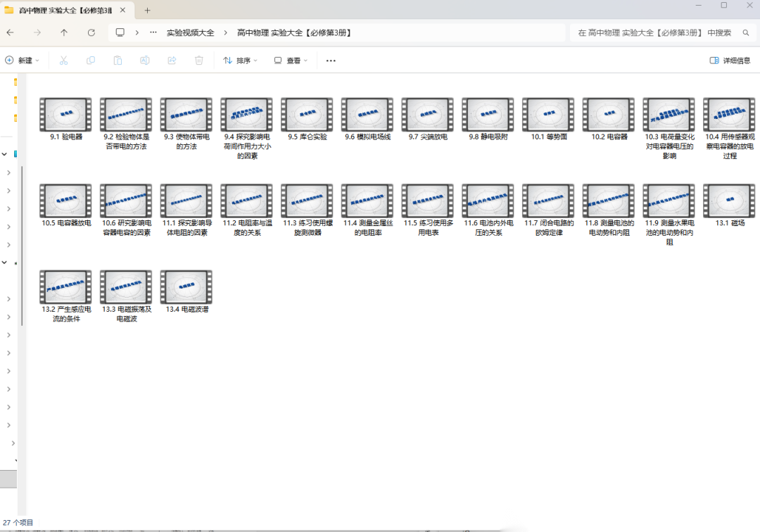Go up one folder level
The height and width of the screenshot is (532, 760).
click(64, 33)
